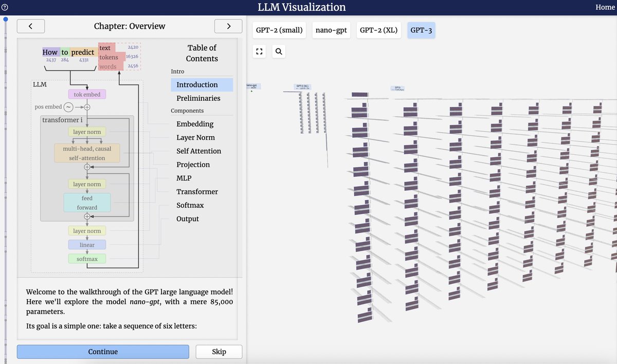This screenshot has width=617, height=364.
Task: Click the add circle next to pos embed
Action: tap(87, 107)
